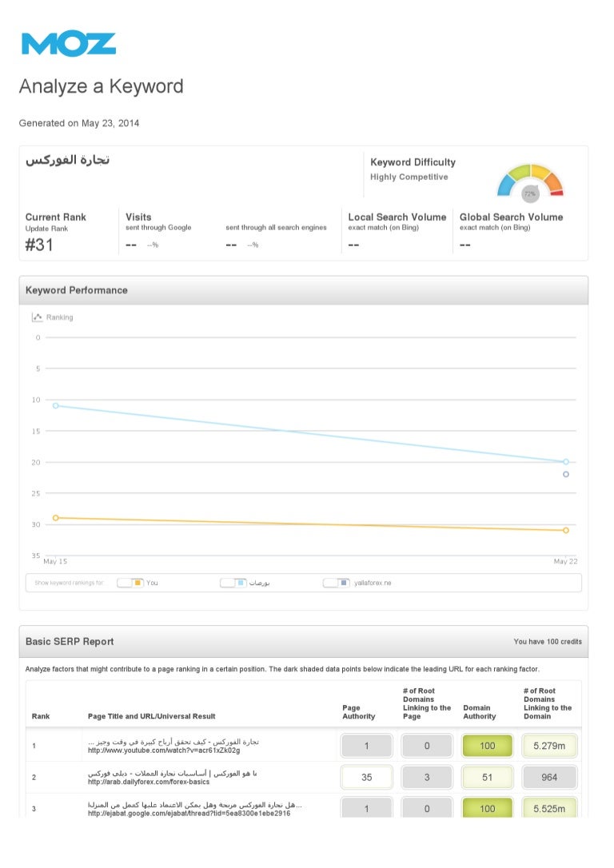Click the orange data point at May 15
The height and width of the screenshot is (868, 614).
coord(55,518)
